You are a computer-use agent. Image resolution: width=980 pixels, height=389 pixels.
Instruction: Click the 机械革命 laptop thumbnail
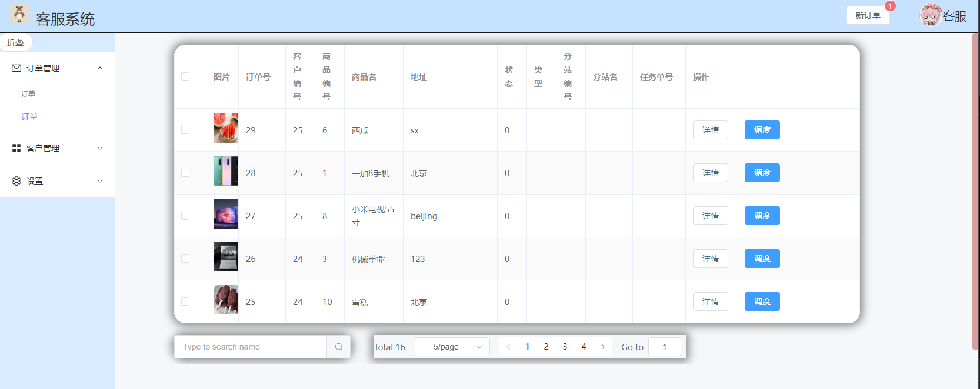pyautogui.click(x=226, y=257)
